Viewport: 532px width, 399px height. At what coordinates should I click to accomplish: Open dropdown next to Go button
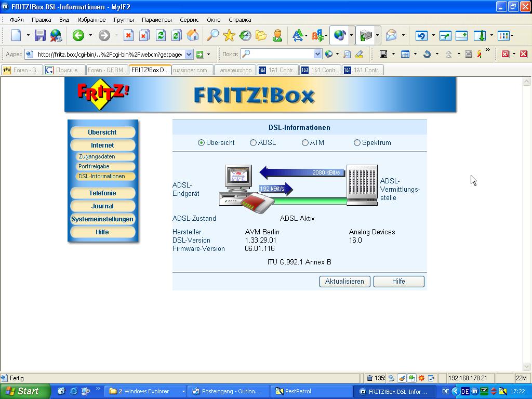tap(208, 54)
